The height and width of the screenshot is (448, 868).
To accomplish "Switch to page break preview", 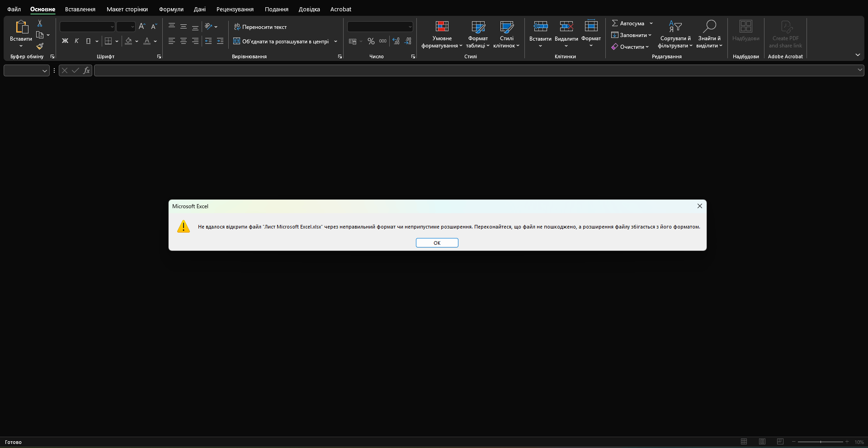I will click(780, 442).
